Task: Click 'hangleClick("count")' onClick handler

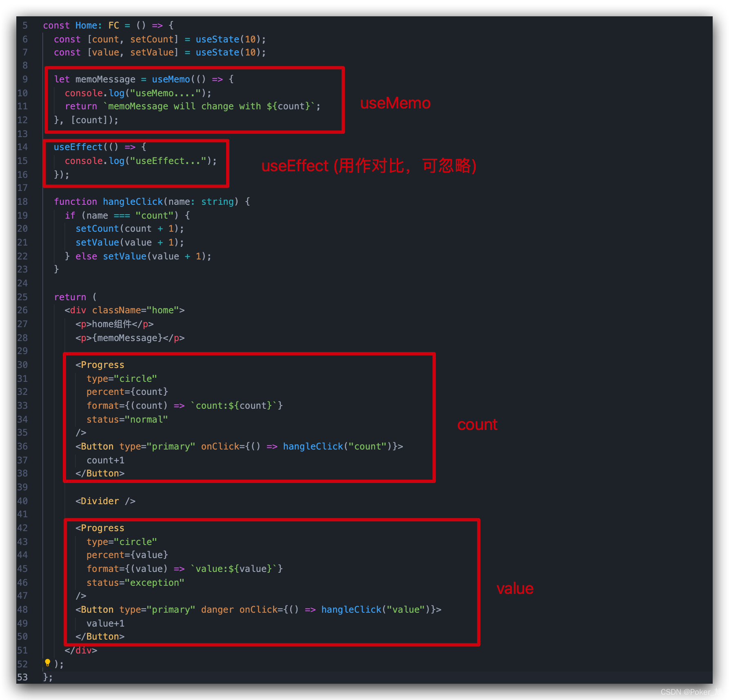Action: coord(338,446)
